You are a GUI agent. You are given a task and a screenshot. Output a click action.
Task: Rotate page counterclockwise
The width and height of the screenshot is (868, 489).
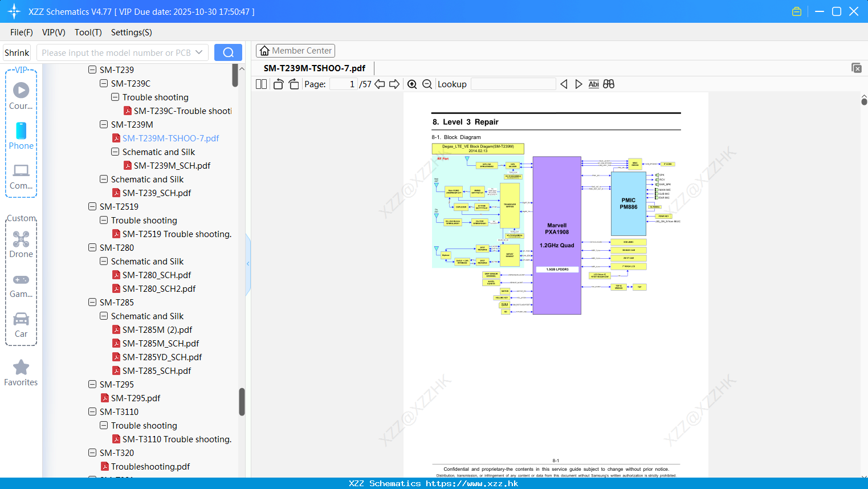click(278, 84)
